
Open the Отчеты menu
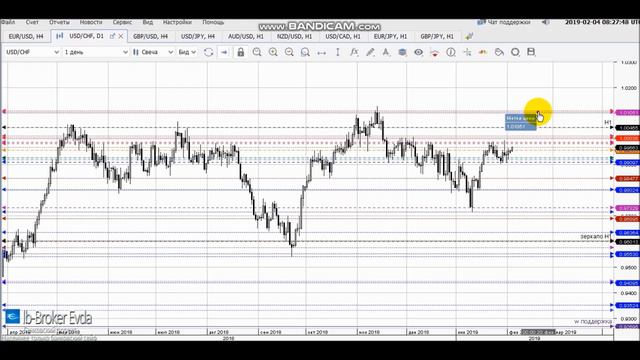pyautogui.click(x=59, y=22)
